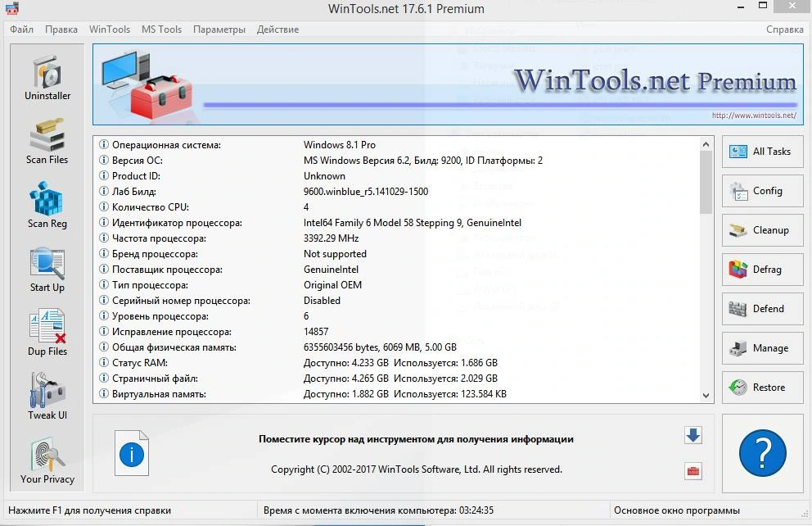This screenshot has width=812, height=526.
Task: Click the WinTools app icon in title bar
Action: (12, 7)
